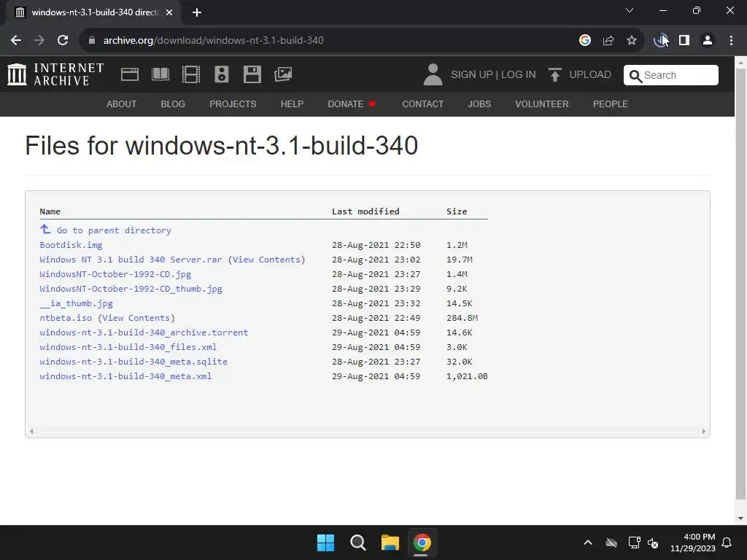This screenshot has height=560, width=747.
Task: Open WindowsNT-October-1992-CD.jpg
Action: [115, 274]
